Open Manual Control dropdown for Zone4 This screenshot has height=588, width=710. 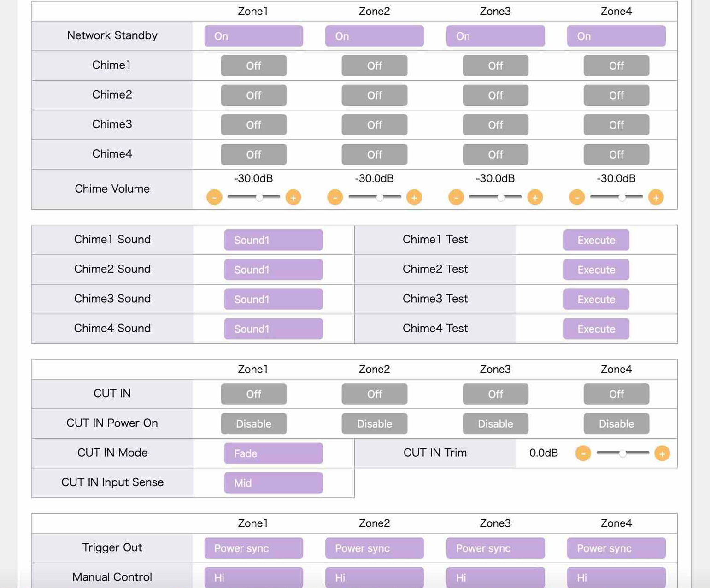(x=616, y=577)
